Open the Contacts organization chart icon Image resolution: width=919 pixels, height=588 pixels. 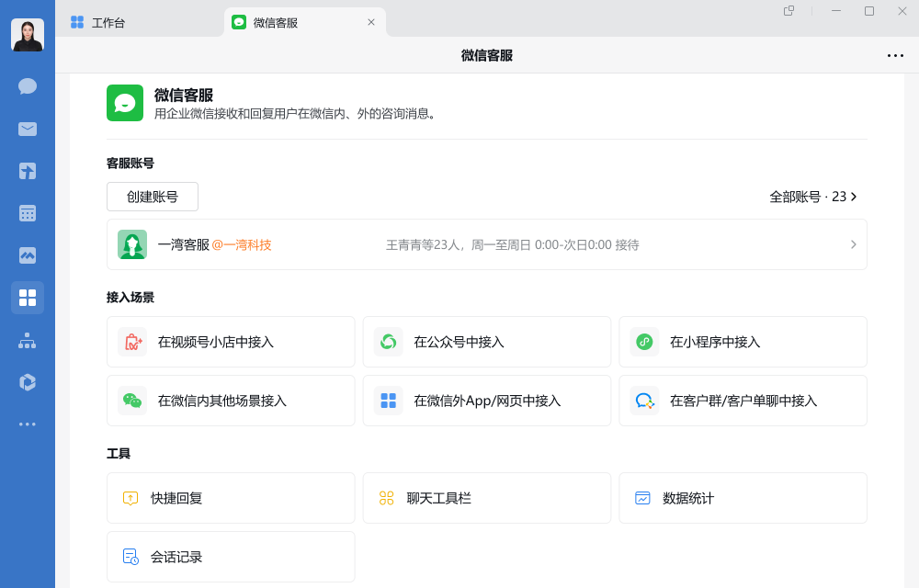coord(28,340)
